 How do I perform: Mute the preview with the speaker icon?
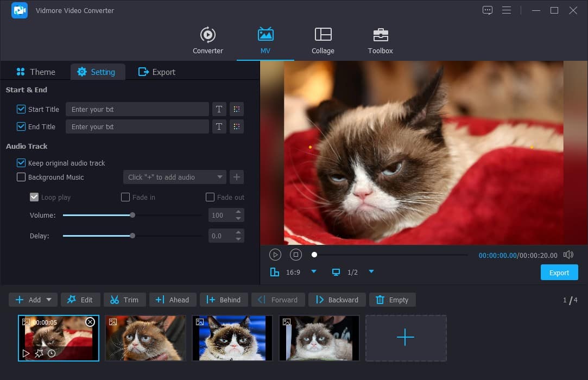click(568, 255)
